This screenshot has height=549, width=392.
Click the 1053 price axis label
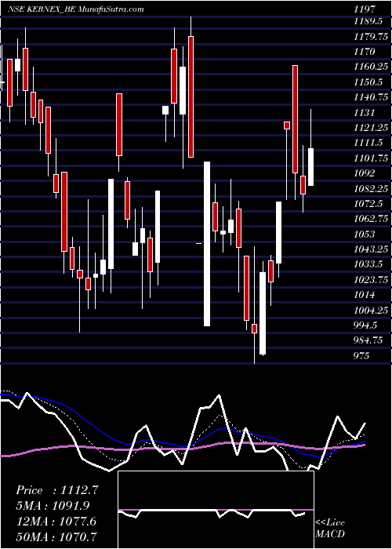365,235
